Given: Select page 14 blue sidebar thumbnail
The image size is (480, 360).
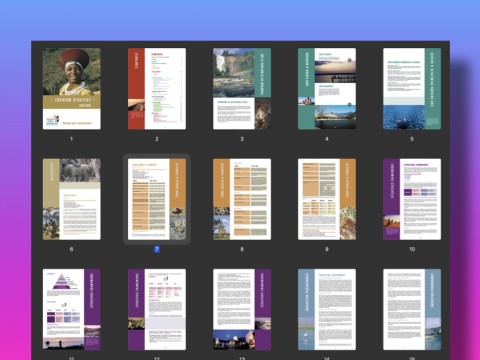Looking at the screenshot, I should [327, 309].
